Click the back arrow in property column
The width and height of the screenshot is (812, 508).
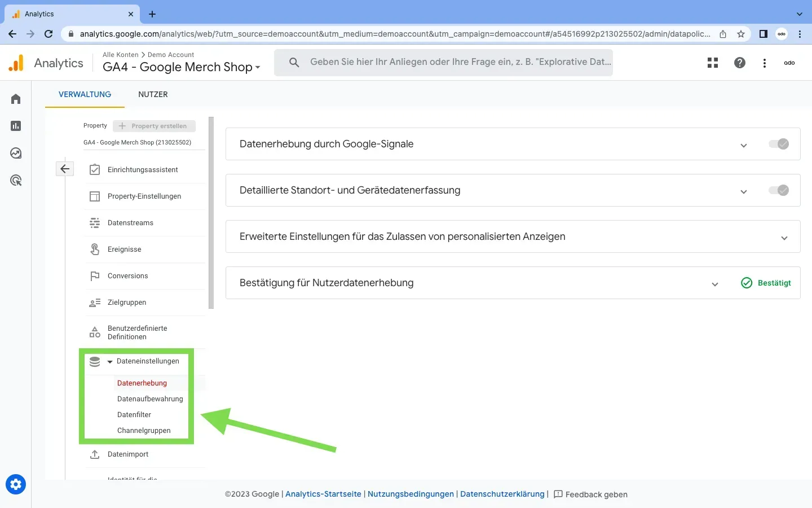[x=65, y=168]
